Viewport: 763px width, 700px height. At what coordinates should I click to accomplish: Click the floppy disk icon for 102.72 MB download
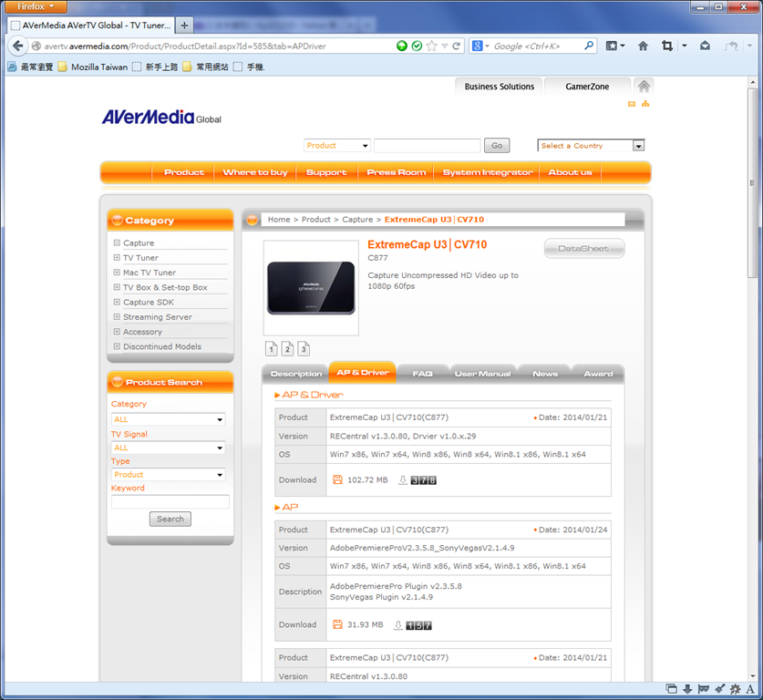(x=337, y=479)
